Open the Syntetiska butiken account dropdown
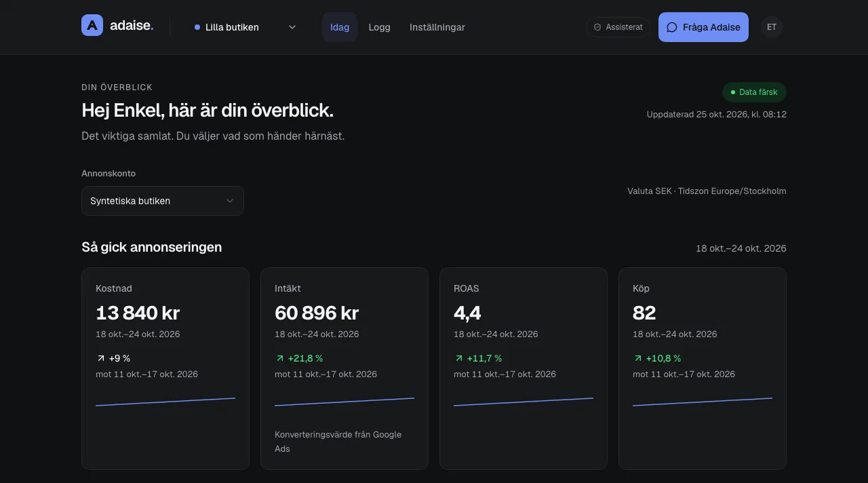 (x=163, y=201)
